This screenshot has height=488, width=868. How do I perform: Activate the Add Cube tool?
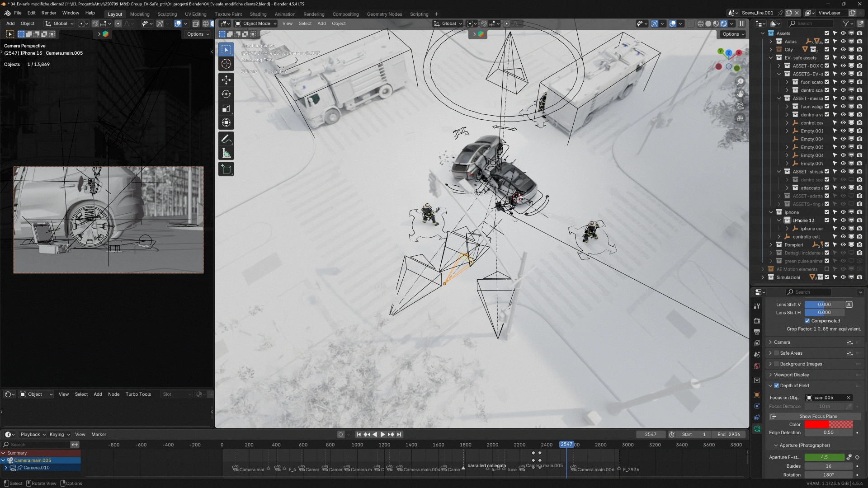click(x=226, y=169)
